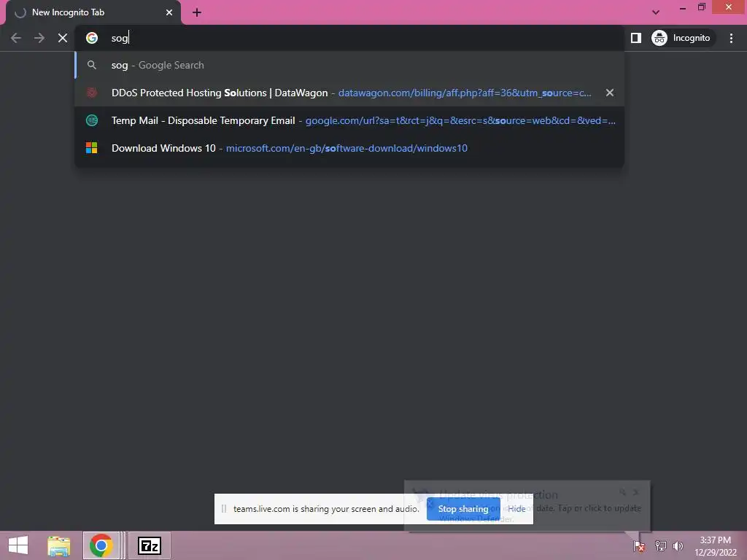Image resolution: width=747 pixels, height=560 pixels.
Task: Click the Temp Mail favicon
Action: pos(91,120)
